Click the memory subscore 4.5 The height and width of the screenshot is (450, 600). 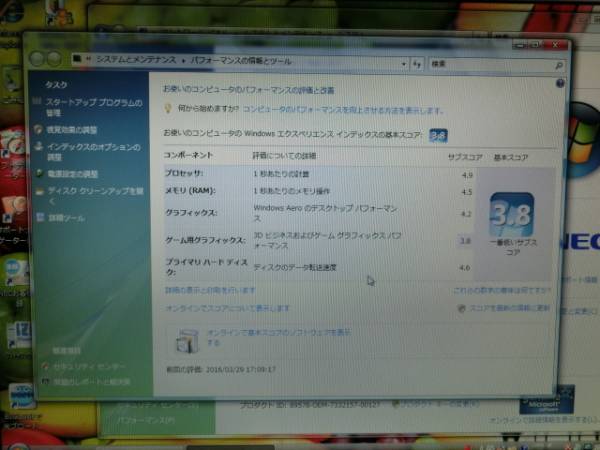point(467,192)
